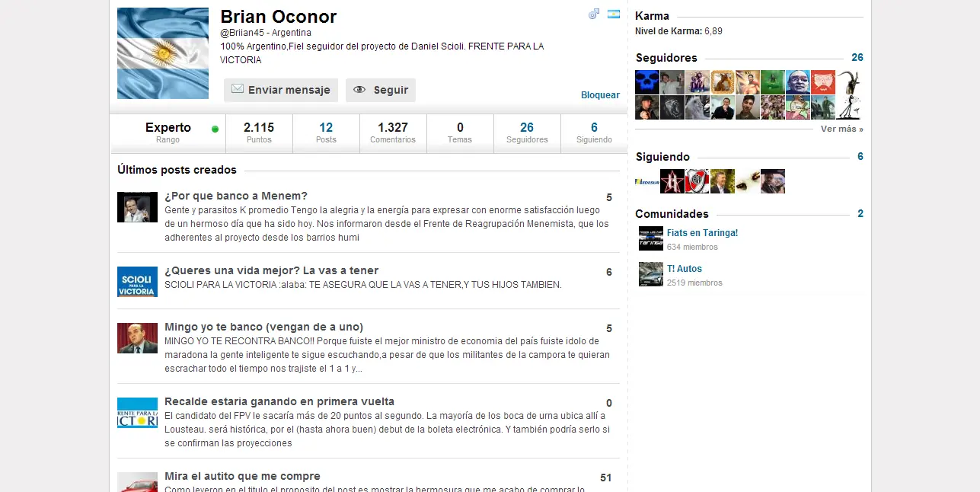Viewport: 980px width, 492px height.
Task: Open the black ink sketch figure follower avatar
Action: click(x=848, y=107)
